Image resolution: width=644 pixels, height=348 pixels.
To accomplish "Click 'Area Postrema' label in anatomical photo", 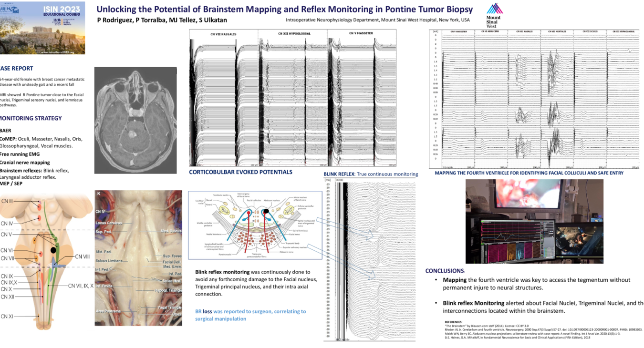I will (x=108, y=311).
